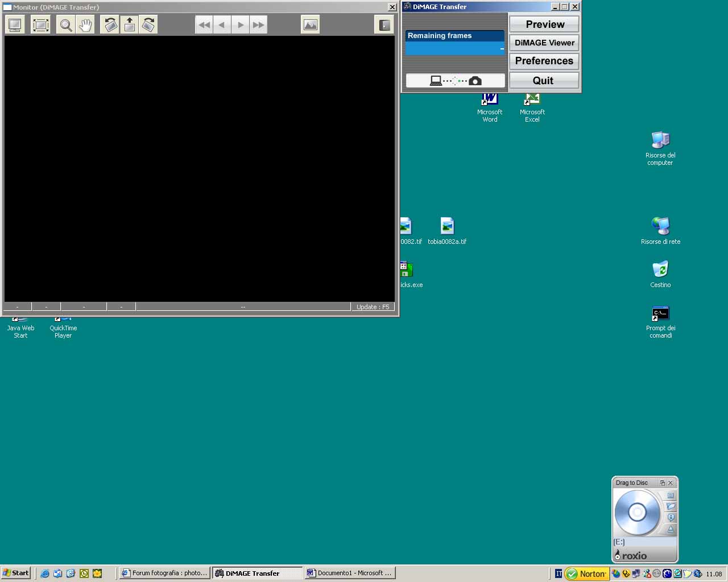Select the fit-to-window icon
Screen dimensions: 728x582
pos(41,25)
